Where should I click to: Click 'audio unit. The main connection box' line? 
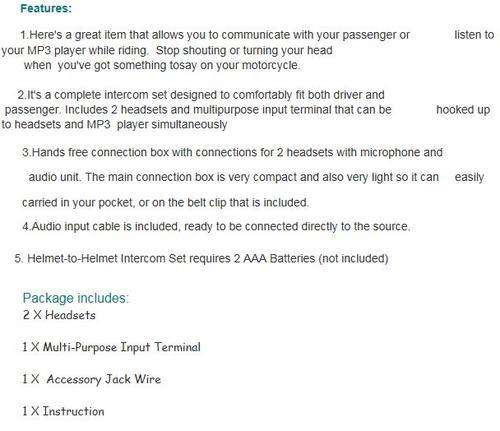(x=233, y=177)
